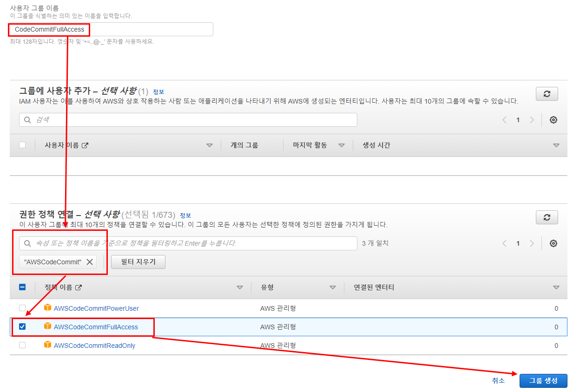Screen dimensions: 580x392
Task: Click the 개의 그룹 column header
Action: [x=244, y=145]
